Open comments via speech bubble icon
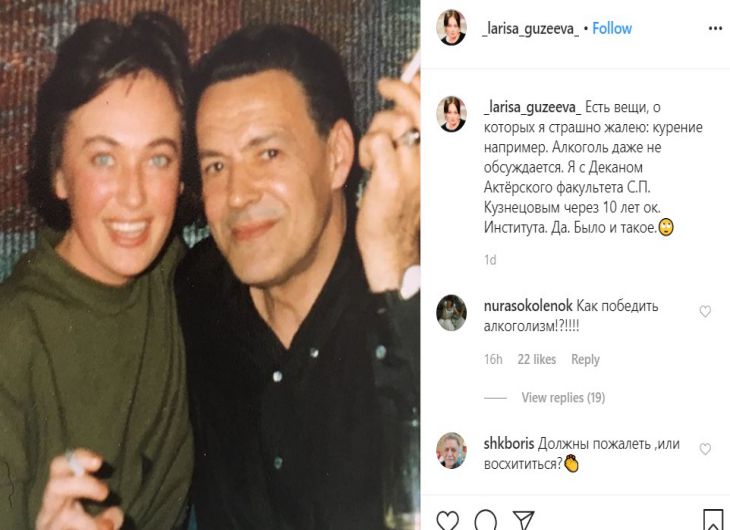Screen dimensions: 730x530 485,520
